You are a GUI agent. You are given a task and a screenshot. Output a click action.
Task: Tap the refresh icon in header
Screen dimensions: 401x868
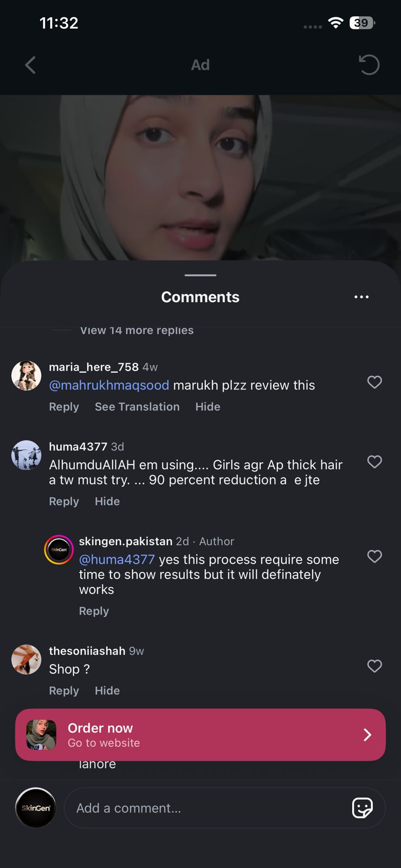pyautogui.click(x=369, y=65)
